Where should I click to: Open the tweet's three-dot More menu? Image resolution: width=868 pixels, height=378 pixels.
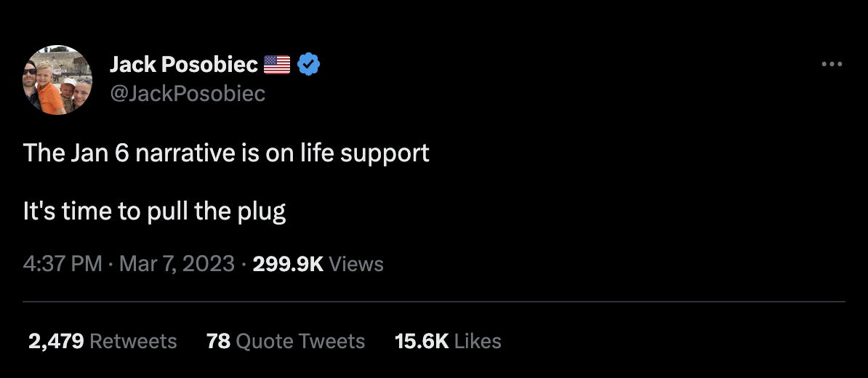pyautogui.click(x=831, y=65)
